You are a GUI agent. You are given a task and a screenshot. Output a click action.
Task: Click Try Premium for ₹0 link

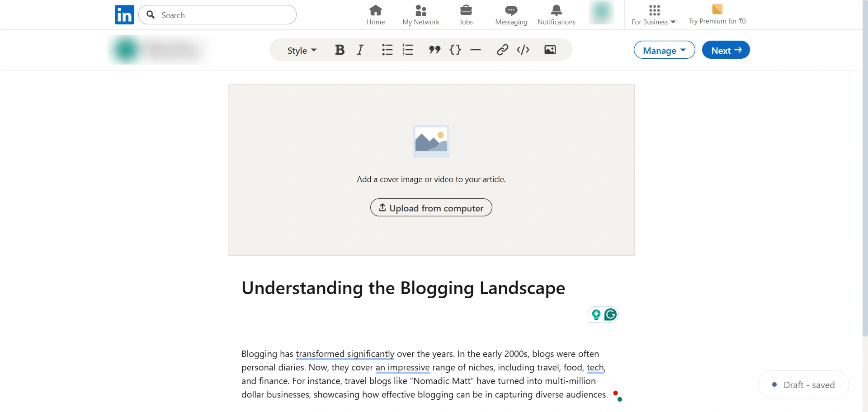click(x=717, y=15)
